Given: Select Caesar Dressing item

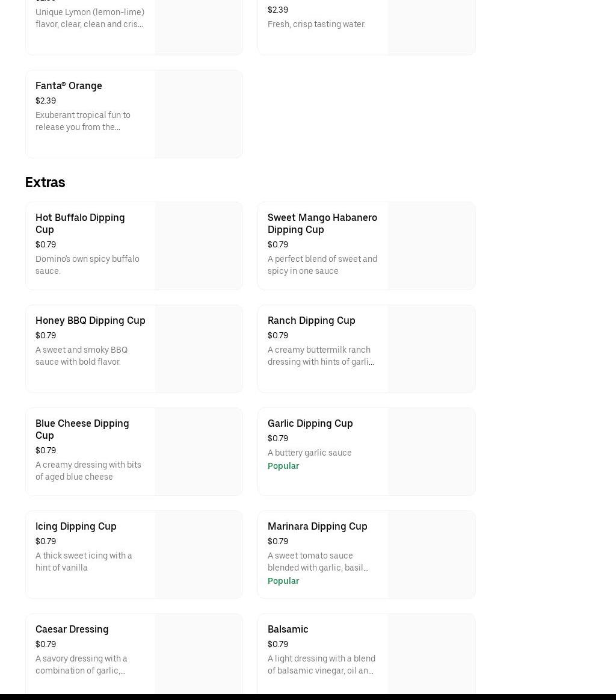Looking at the screenshot, I should click(x=134, y=654).
